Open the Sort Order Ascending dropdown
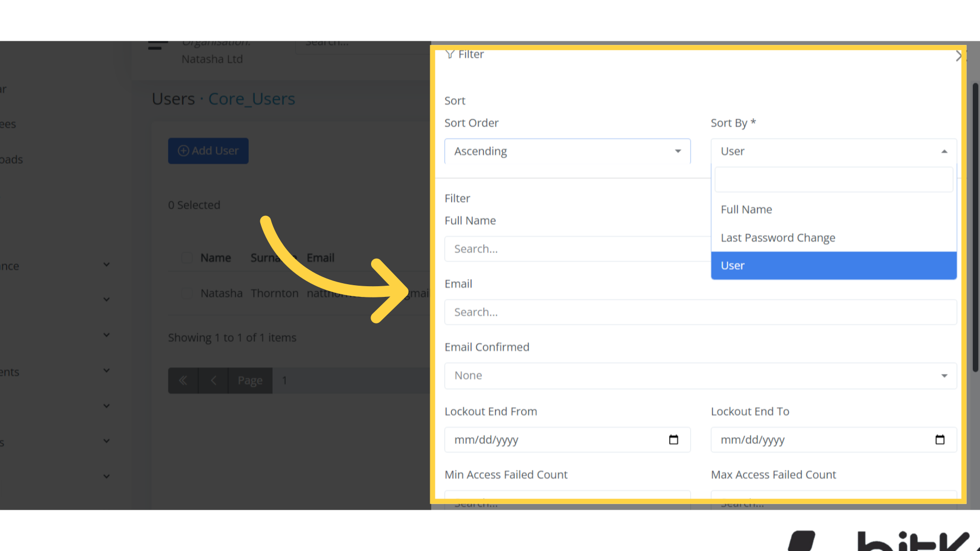 (568, 152)
